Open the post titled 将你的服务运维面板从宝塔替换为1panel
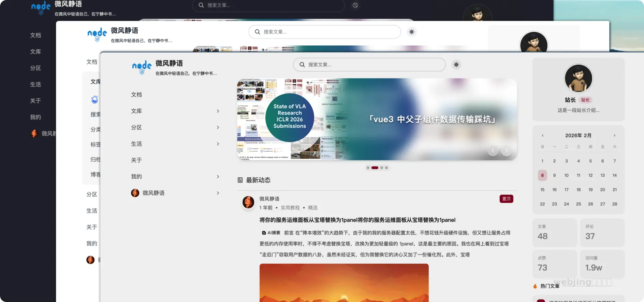 357,220
